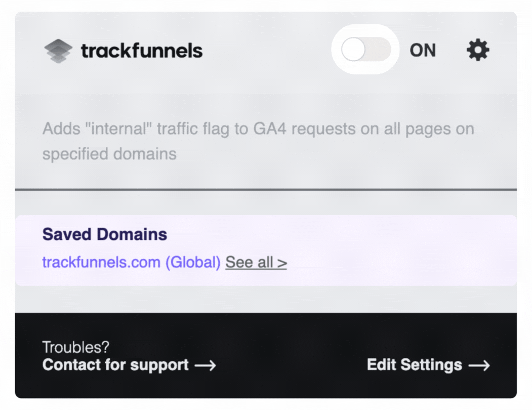Click the trackfunnels layered logo icon
This screenshot has height=410, width=532.
[x=58, y=51]
